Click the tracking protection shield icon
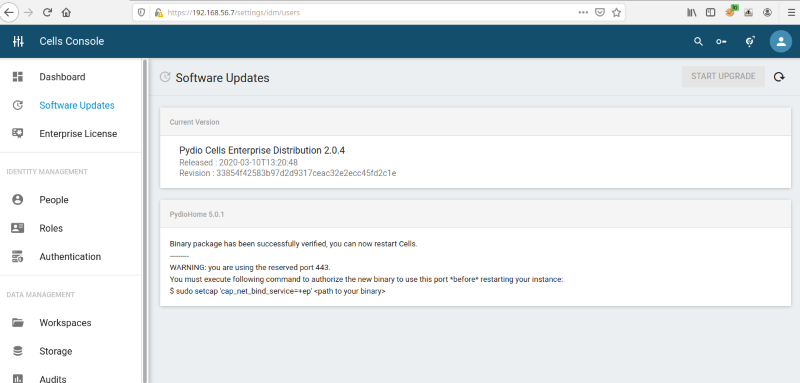The width and height of the screenshot is (800, 383). click(x=141, y=12)
